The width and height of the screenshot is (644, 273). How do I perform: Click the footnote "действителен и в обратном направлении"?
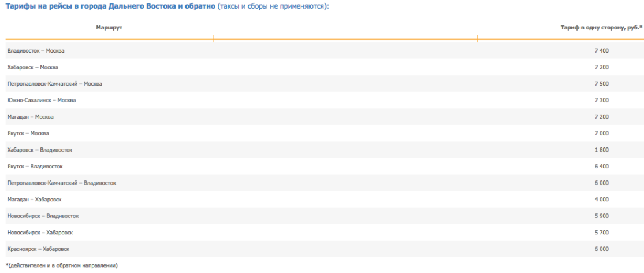pyautogui.click(x=62, y=265)
